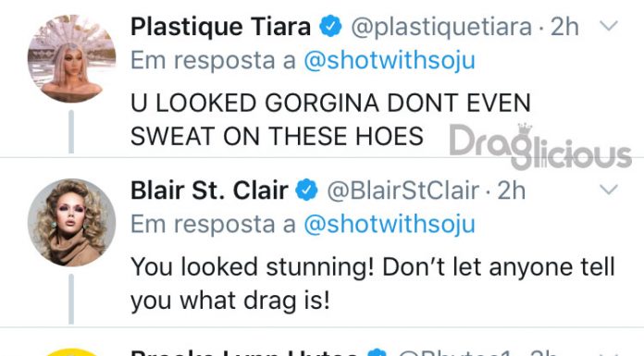Click the 2h timestamp on Plastique Tiara's tweet

tap(564, 27)
